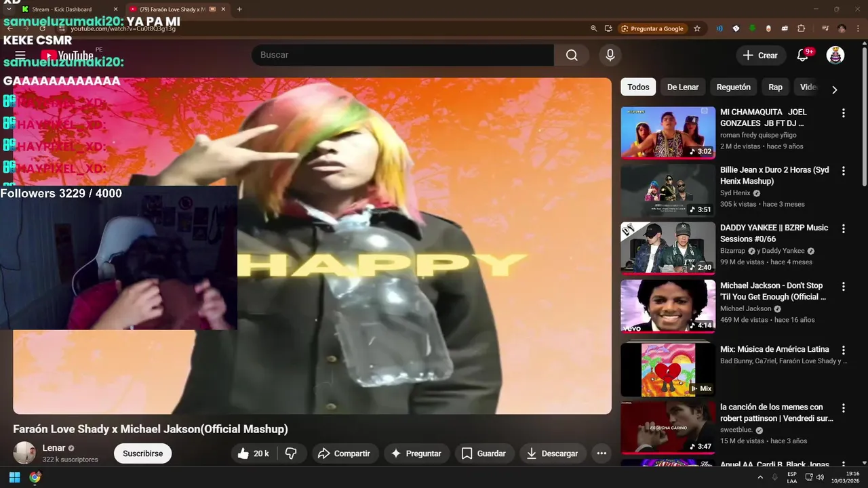The image size is (868, 488).
Task: Open the Lenar channel name link
Action: coord(54,448)
